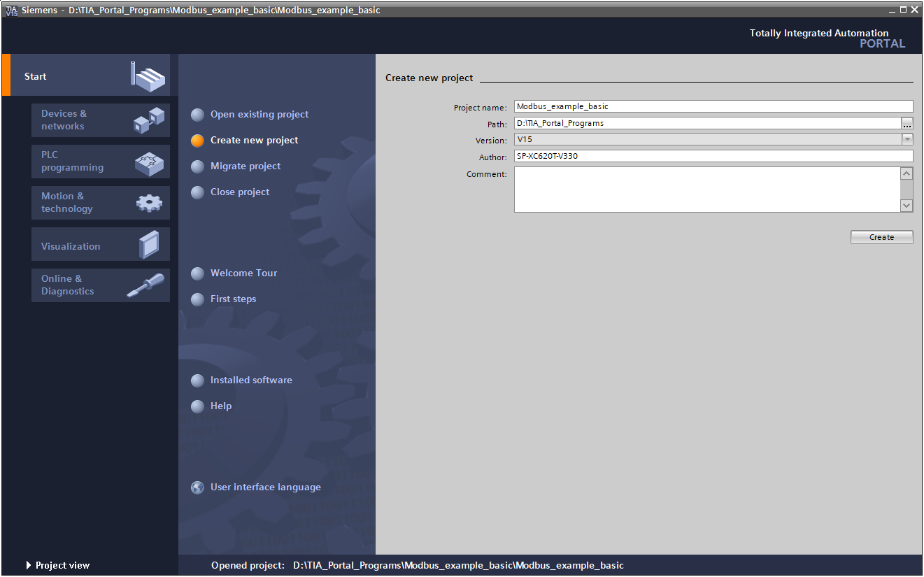The image size is (924, 577).
Task: Open the First steps link
Action: (233, 299)
